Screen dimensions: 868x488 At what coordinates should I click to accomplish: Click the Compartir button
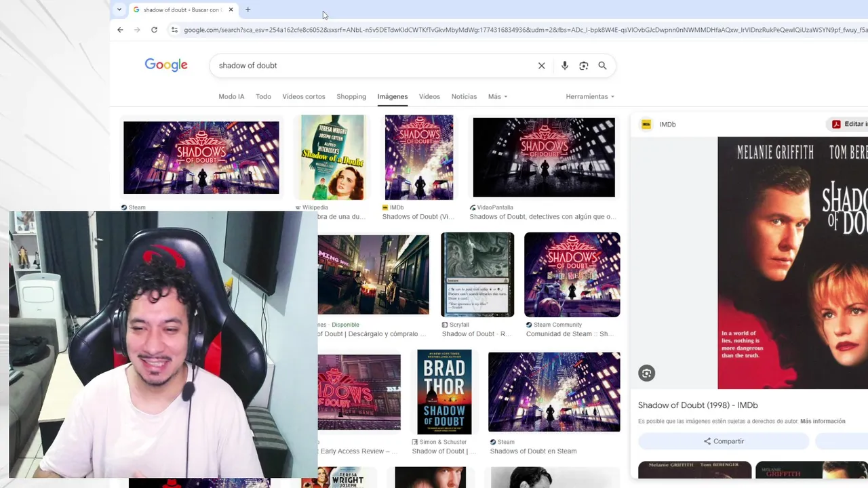(x=724, y=441)
